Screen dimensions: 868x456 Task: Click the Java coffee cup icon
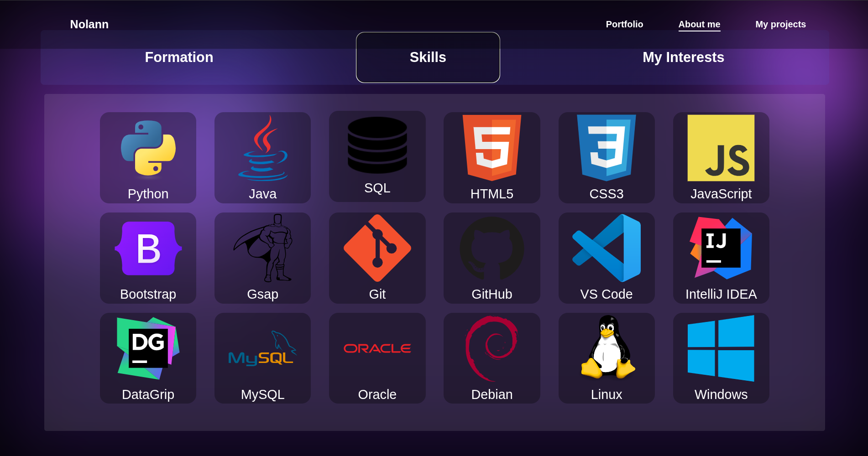point(263,148)
